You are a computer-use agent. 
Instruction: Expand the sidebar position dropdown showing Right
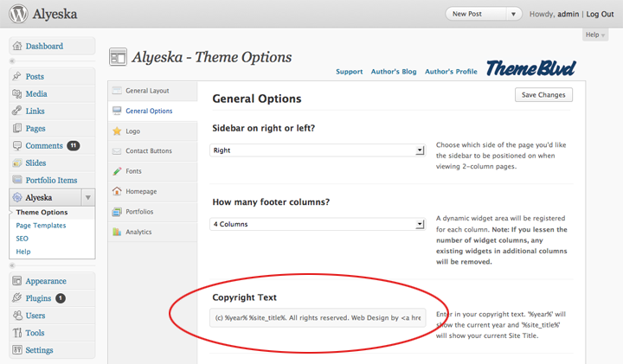click(318, 150)
